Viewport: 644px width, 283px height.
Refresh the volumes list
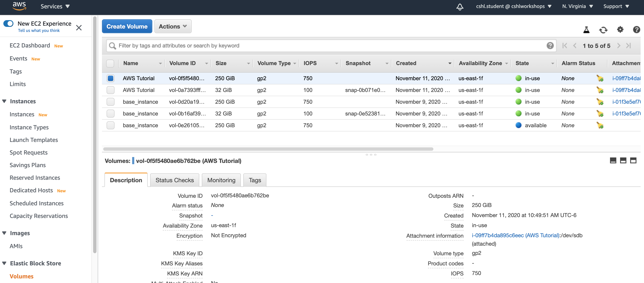point(603,30)
